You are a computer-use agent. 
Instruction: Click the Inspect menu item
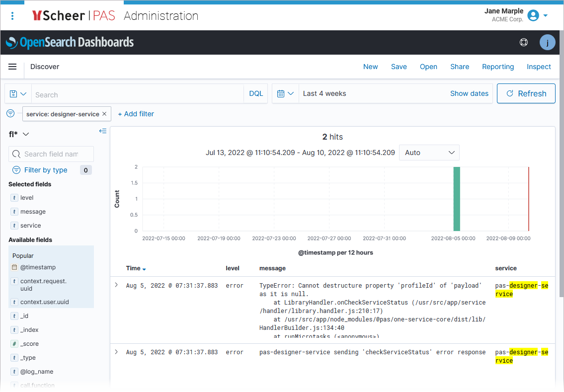[539, 67]
